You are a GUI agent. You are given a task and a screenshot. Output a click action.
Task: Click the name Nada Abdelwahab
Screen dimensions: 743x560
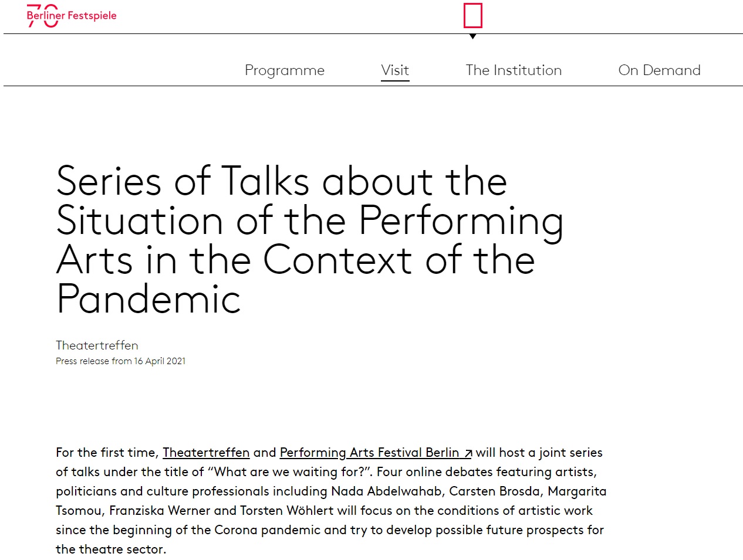[386, 491]
